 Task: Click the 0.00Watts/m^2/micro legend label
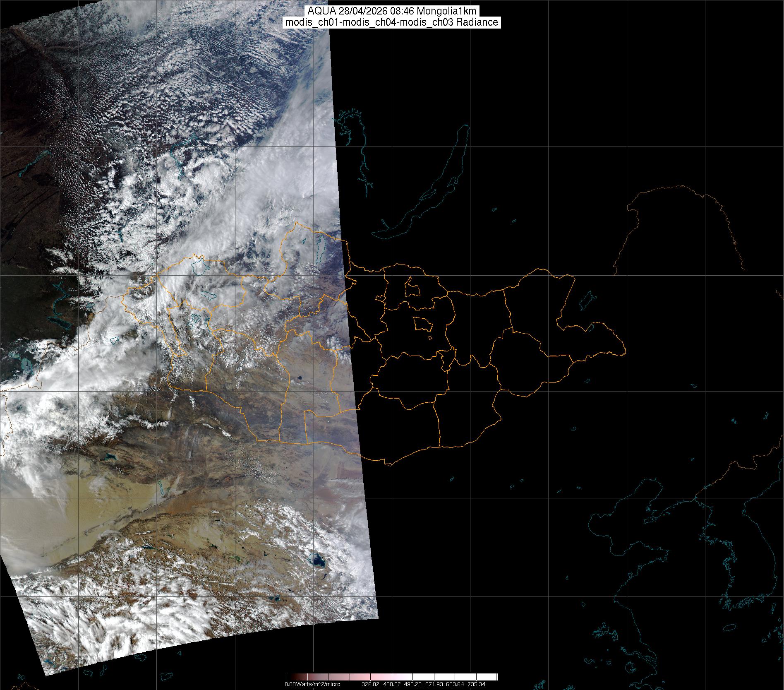(x=312, y=684)
